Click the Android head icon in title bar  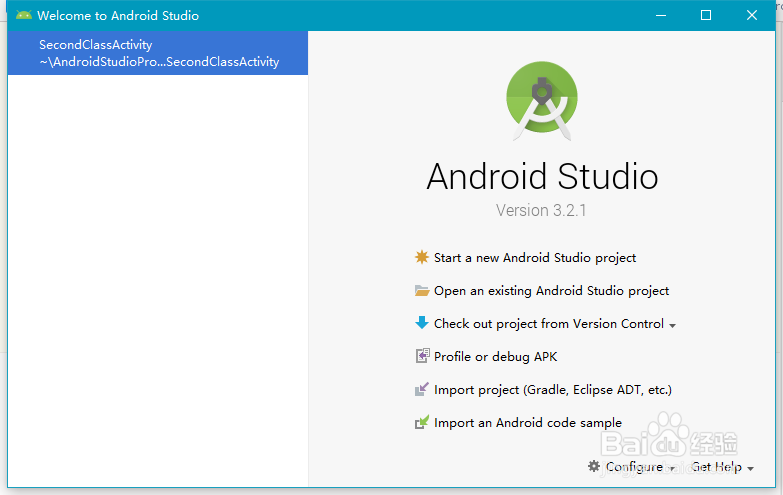coord(23,15)
